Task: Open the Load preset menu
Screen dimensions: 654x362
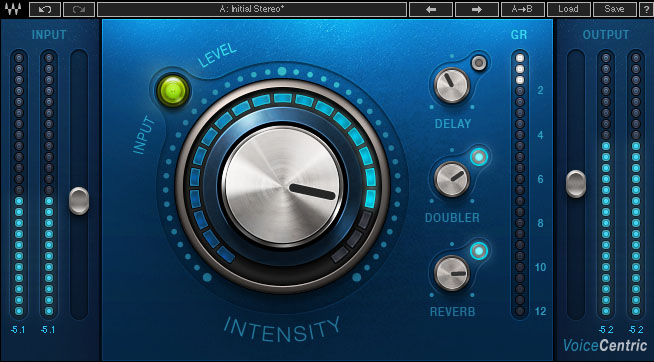Action: coord(568,9)
